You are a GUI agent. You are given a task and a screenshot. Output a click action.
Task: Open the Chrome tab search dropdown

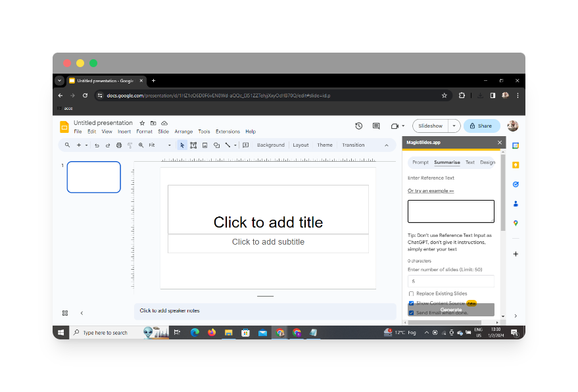(x=59, y=81)
